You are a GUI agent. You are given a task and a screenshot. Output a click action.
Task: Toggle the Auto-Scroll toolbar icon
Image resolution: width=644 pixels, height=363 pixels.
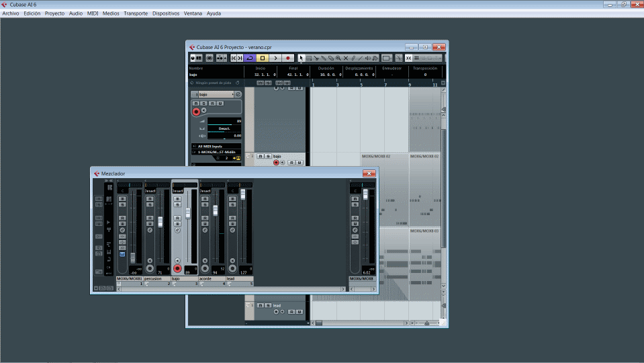point(220,58)
